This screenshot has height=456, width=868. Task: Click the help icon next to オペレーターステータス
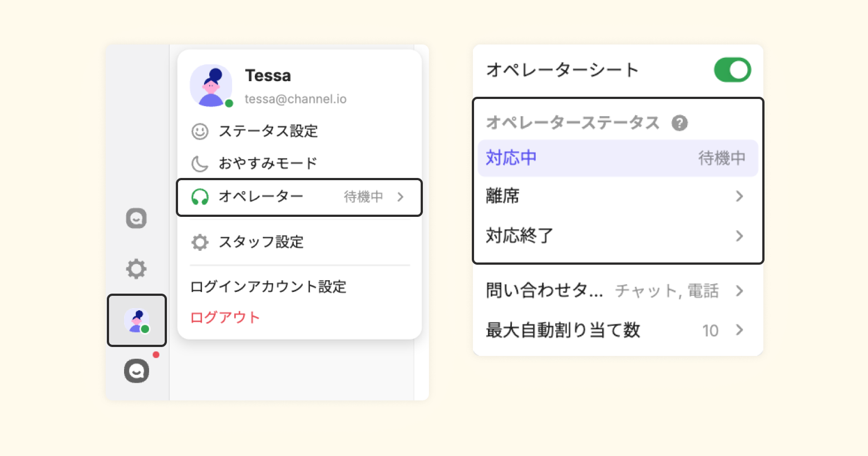(x=679, y=123)
